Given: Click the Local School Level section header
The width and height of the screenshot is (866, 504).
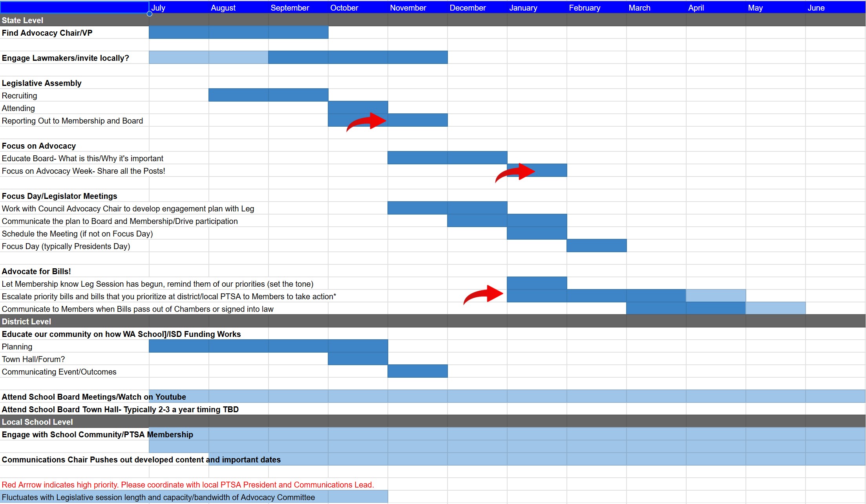Looking at the screenshot, I should [37, 422].
